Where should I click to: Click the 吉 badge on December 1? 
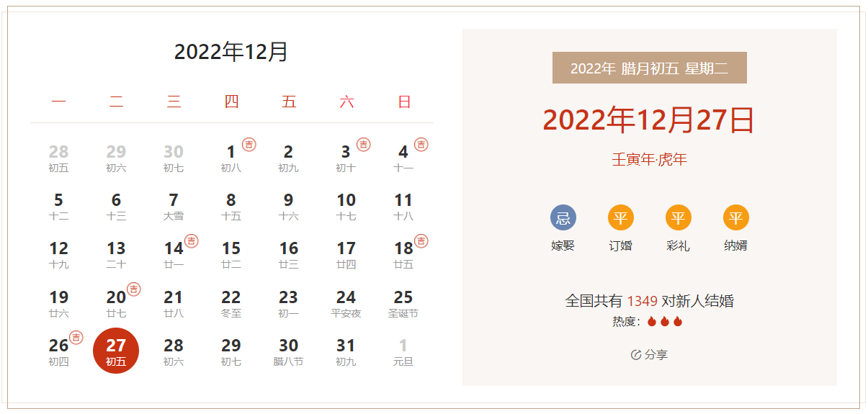pyautogui.click(x=249, y=145)
